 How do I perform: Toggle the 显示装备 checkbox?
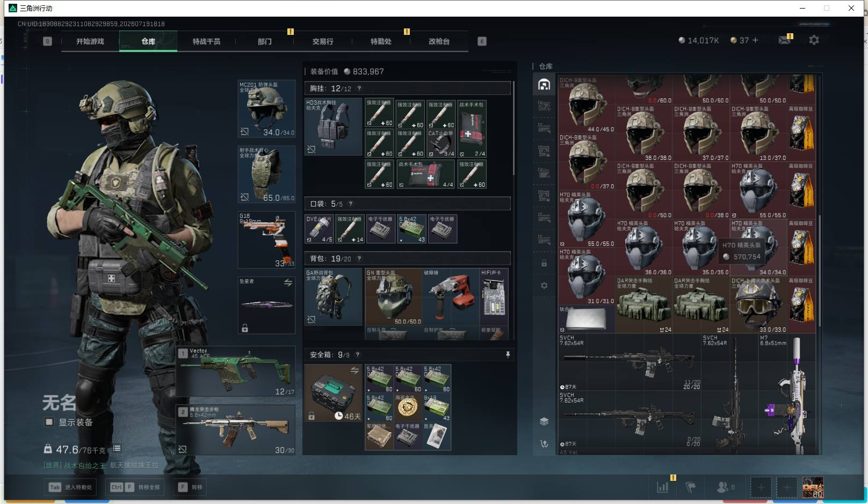(x=49, y=422)
